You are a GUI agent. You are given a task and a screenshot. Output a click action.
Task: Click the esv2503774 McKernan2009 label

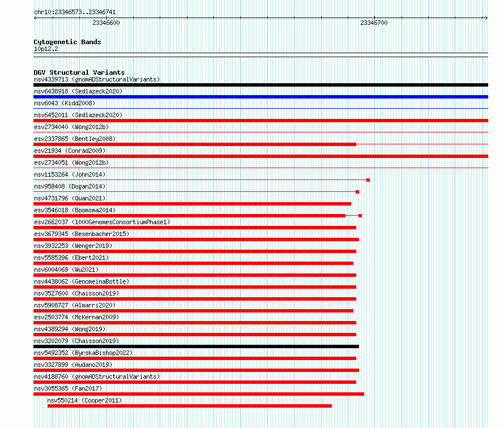[76, 317]
